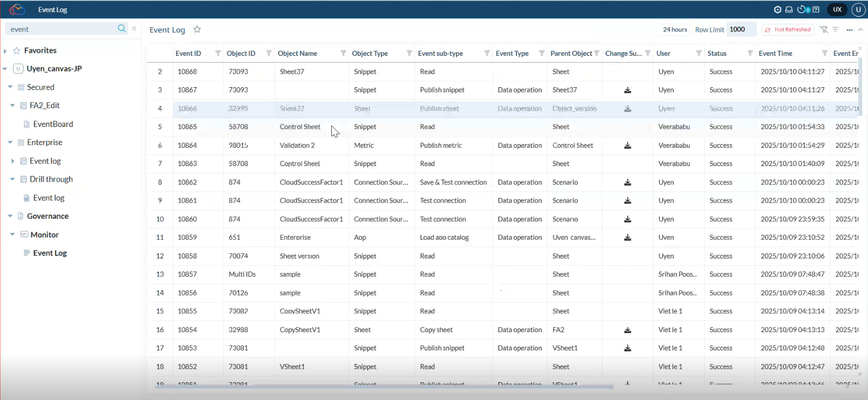Viewport: 868px width, 400px height.
Task: Open the timer notifications icon with badge
Action: coord(803,9)
